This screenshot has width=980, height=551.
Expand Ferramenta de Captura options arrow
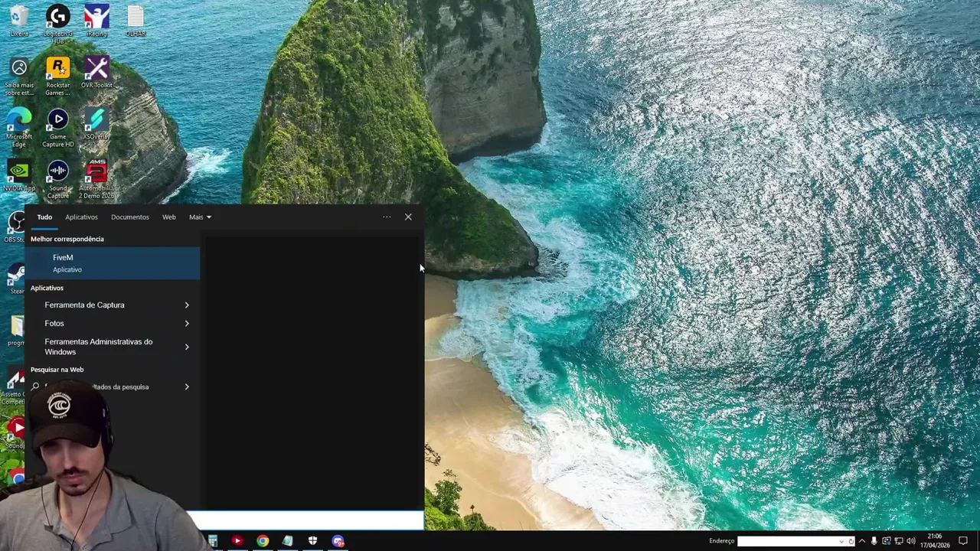[187, 305]
